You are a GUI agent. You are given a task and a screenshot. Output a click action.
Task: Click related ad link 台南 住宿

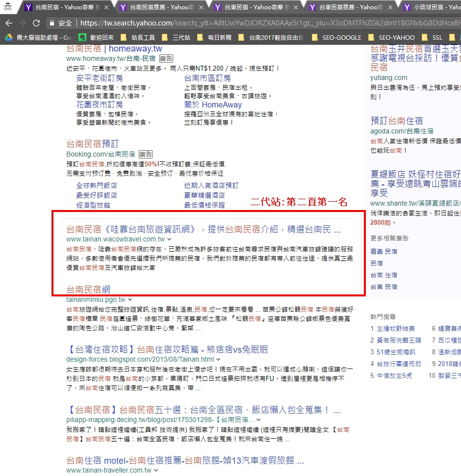(384, 275)
